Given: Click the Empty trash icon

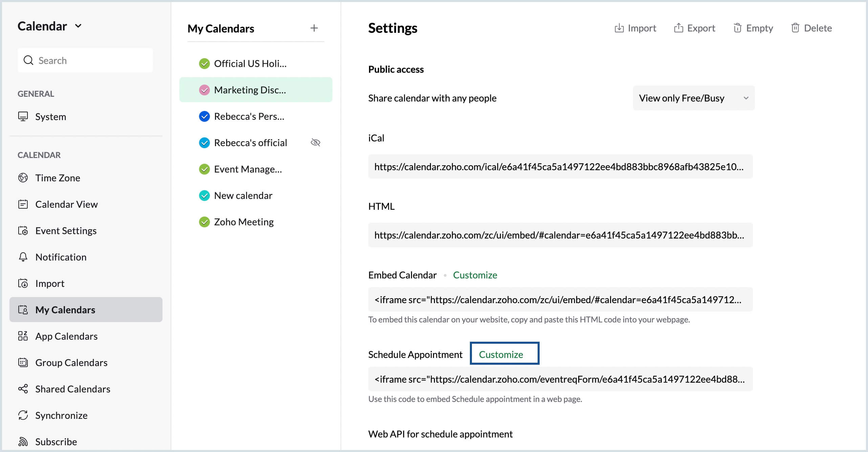Looking at the screenshot, I should click(x=737, y=28).
